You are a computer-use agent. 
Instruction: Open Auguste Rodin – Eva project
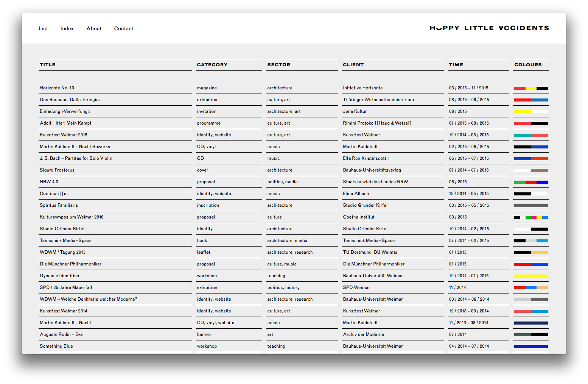[61, 334]
